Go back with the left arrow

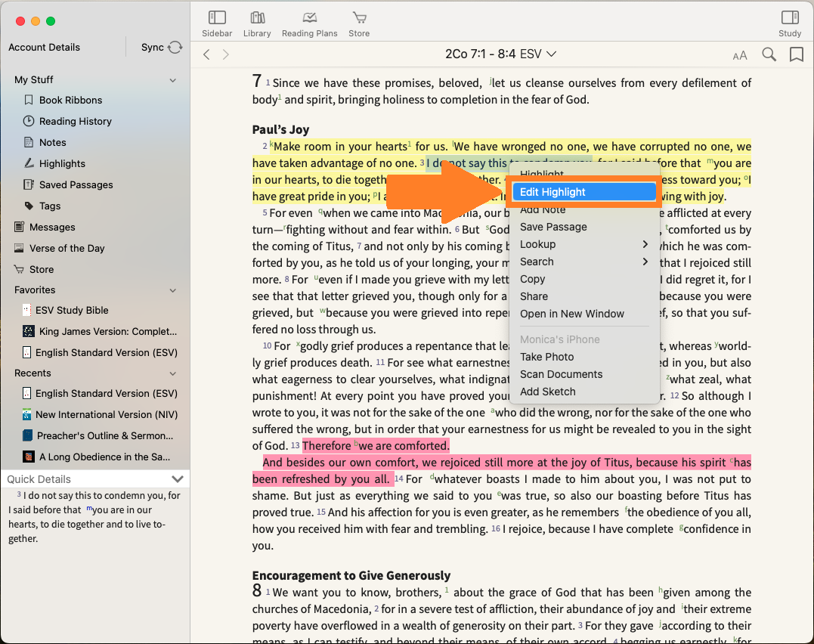point(206,54)
